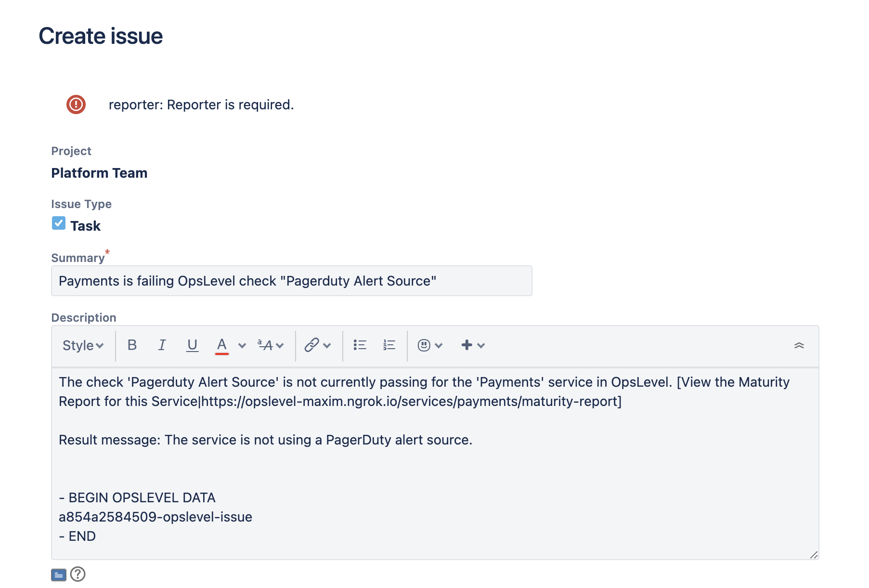
Task: Click the 'Result message' line in description
Action: [x=266, y=440]
